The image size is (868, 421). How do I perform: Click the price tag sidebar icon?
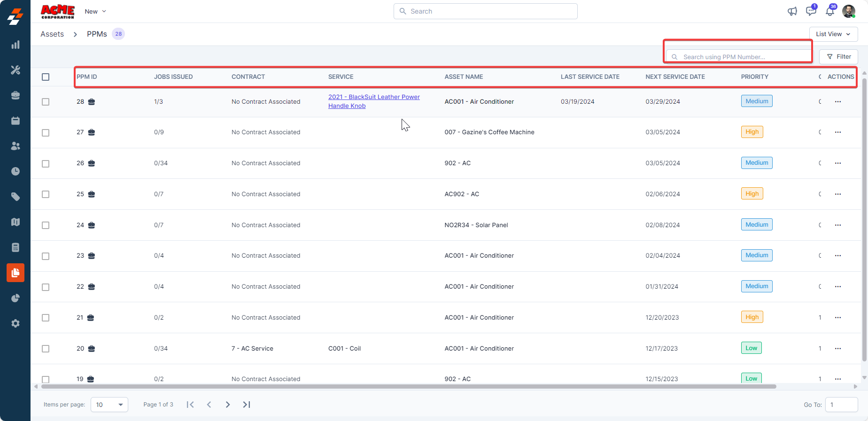click(15, 197)
